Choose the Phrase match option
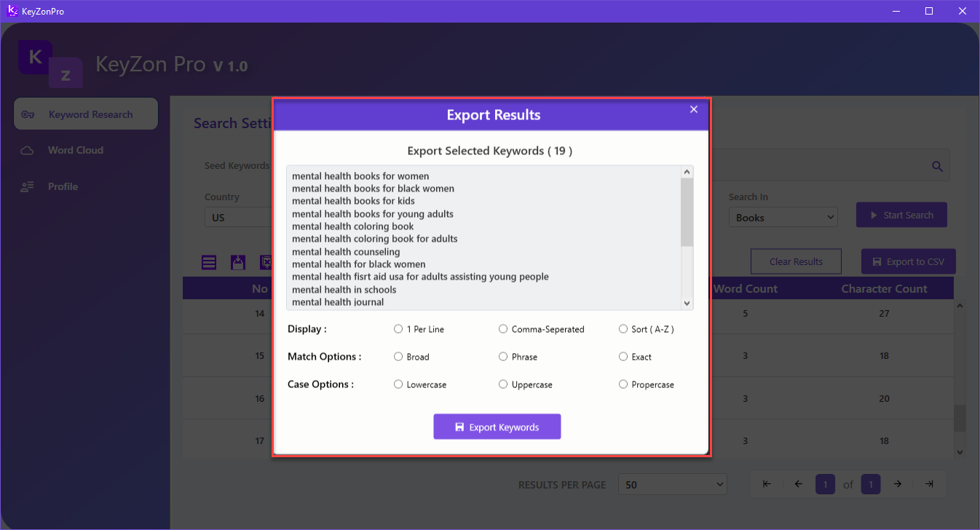The height and width of the screenshot is (530, 980). (503, 357)
